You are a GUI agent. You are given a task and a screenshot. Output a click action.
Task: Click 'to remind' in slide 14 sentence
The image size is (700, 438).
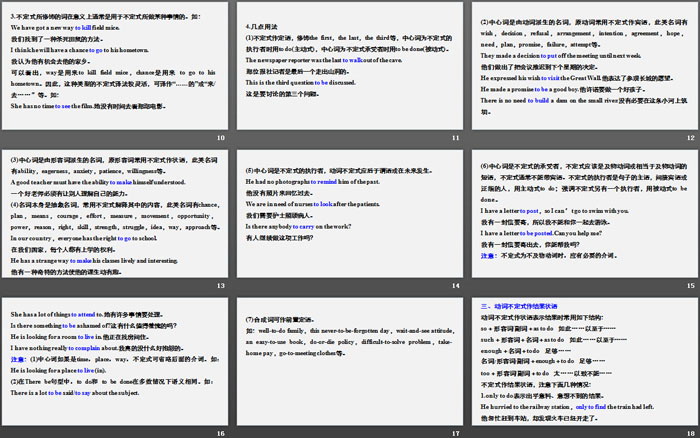(324, 182)
